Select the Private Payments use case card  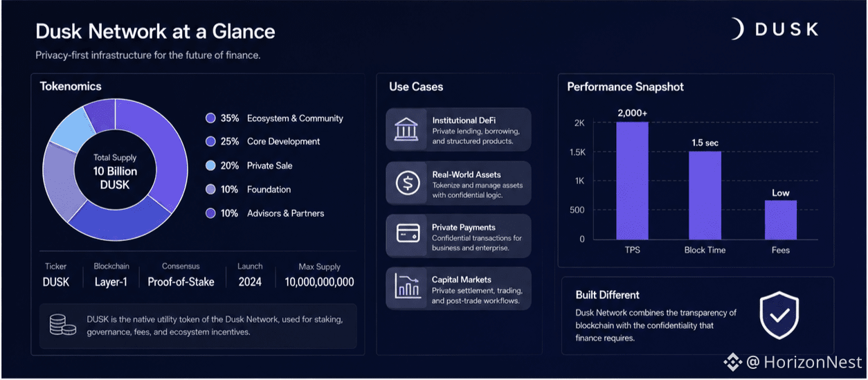click(x=458, y=236)
